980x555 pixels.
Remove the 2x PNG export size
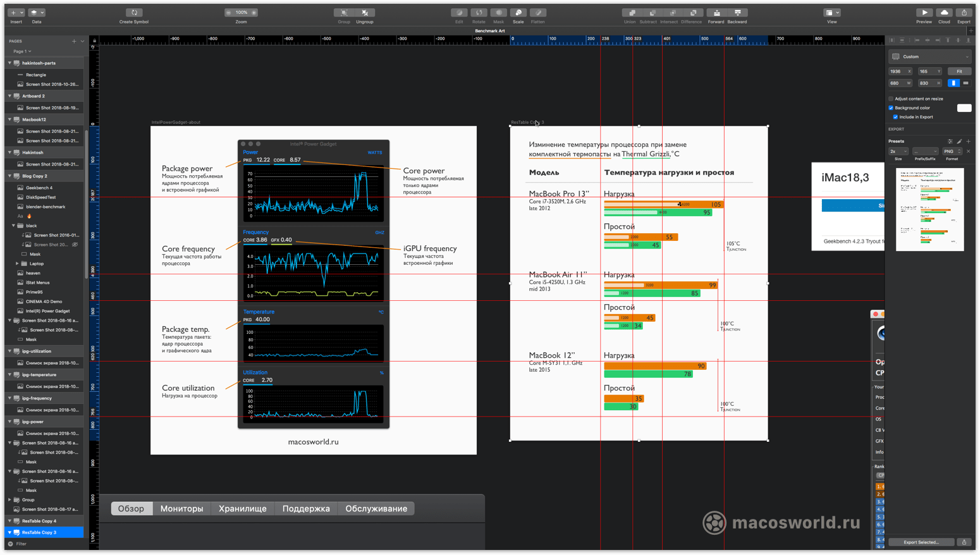pos(968,151)
